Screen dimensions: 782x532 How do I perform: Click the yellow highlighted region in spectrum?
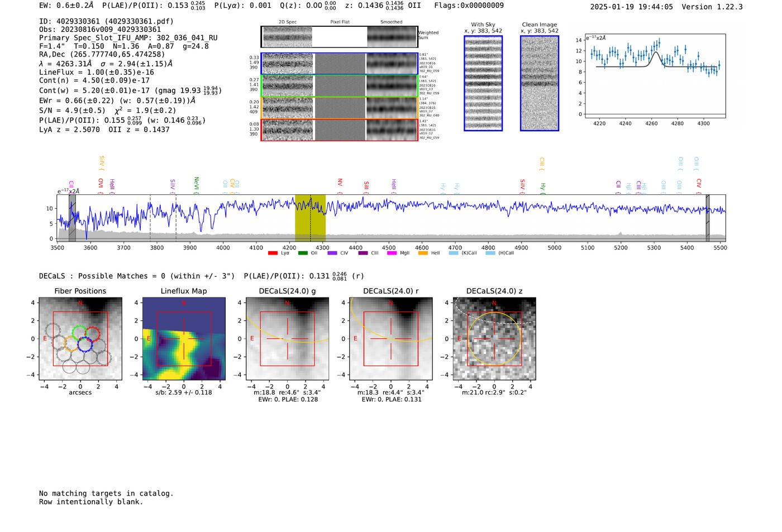310,218
